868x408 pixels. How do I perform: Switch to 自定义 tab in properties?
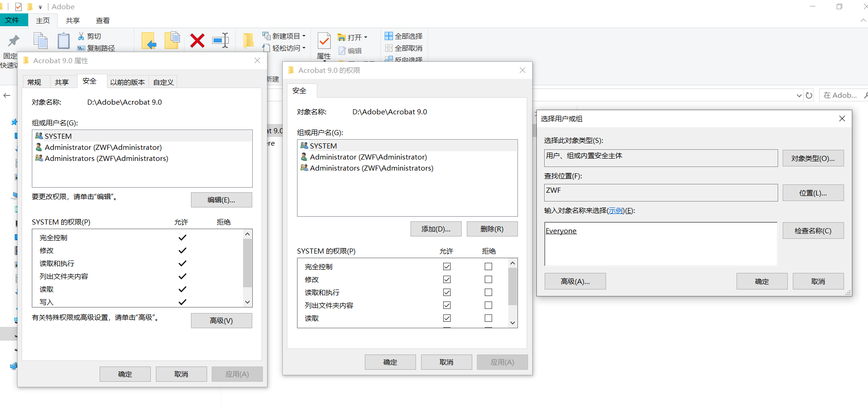point(164,82)
